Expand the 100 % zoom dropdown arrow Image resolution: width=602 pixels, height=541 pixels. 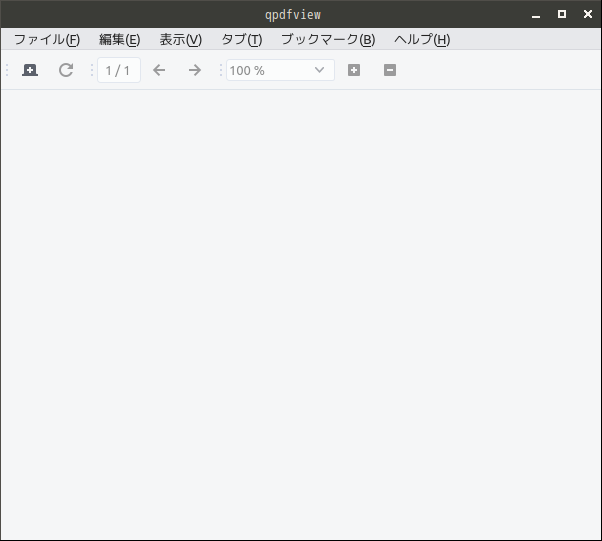(x=319, y=70)
